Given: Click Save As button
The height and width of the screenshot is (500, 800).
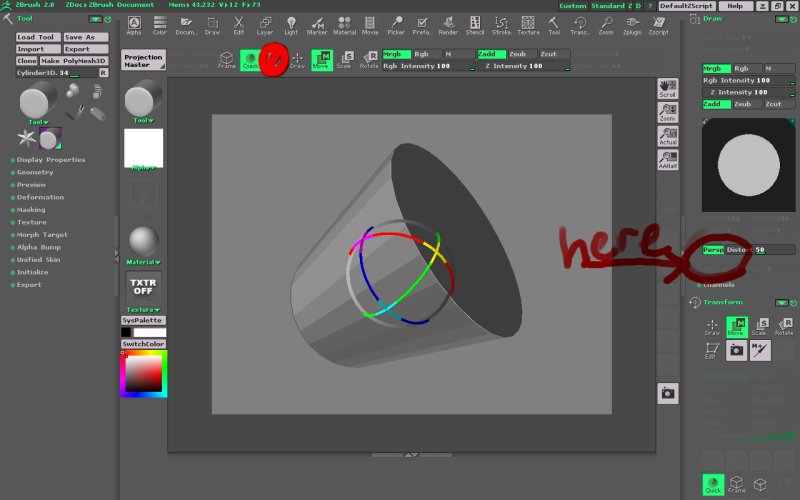Looking at the screenshot, I should (86, 37).
